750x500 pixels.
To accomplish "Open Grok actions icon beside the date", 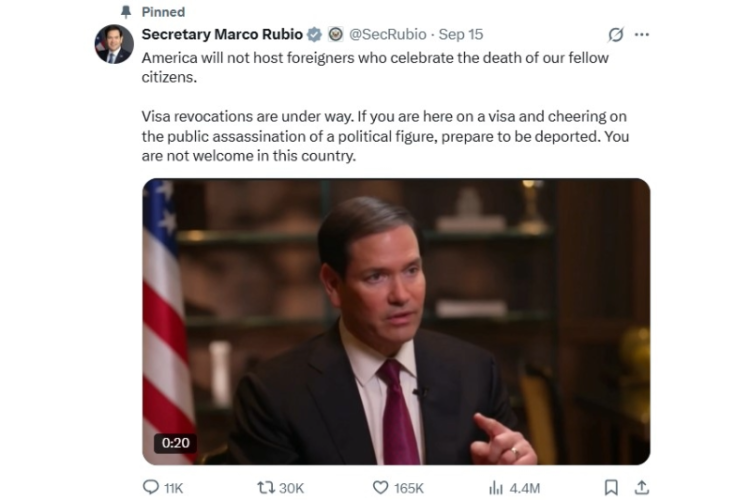I will tap(616, 35).
